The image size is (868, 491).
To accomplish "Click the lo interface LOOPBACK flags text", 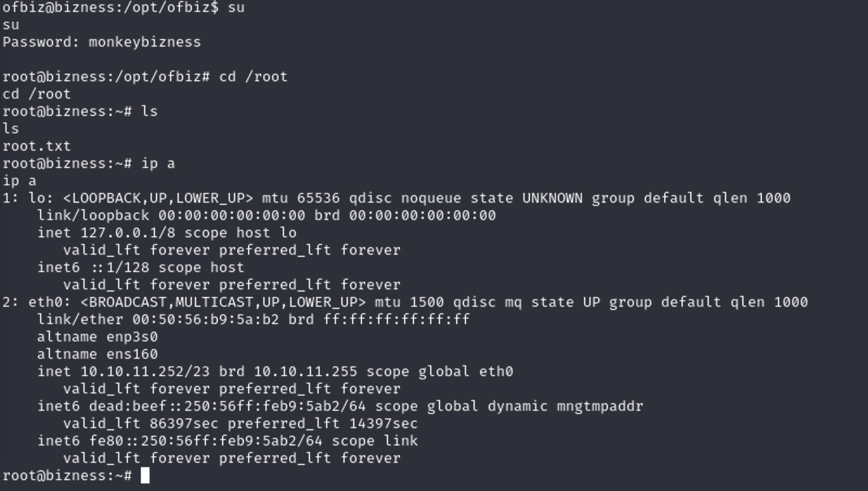I will pos(158,198).
